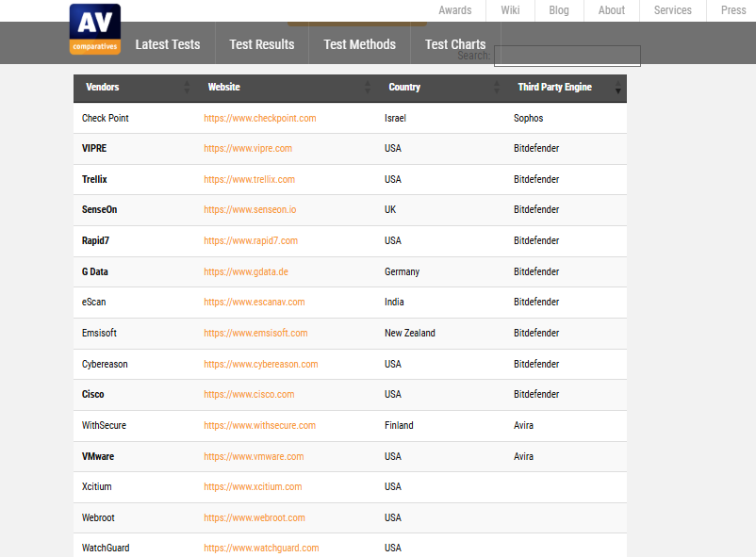This screenshot has width=756, height=557.
Task: Visit the escanav.com website link
Action: [x=255, y=303]
